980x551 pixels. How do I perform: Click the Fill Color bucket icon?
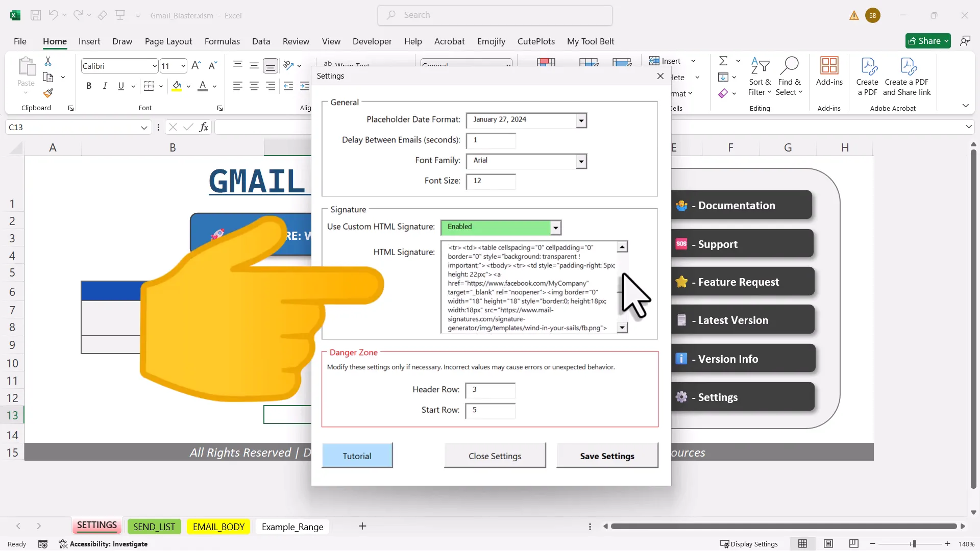[177, 86]
